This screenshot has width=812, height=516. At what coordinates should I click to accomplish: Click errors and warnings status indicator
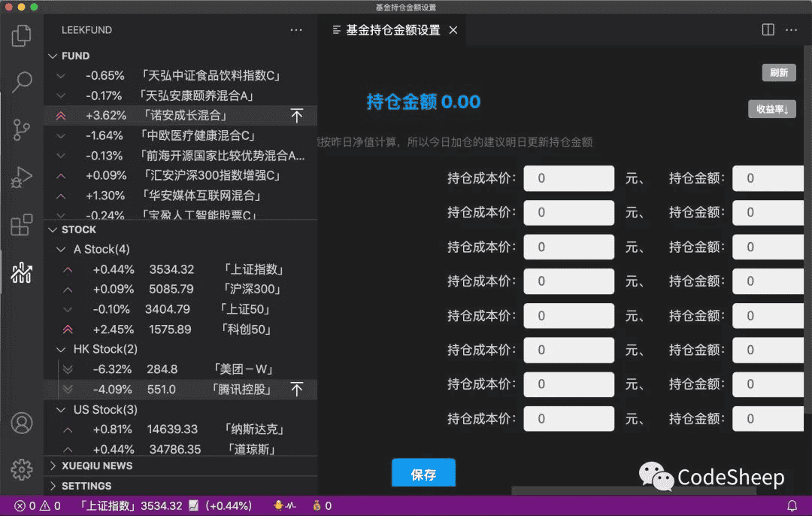(38, 505)
